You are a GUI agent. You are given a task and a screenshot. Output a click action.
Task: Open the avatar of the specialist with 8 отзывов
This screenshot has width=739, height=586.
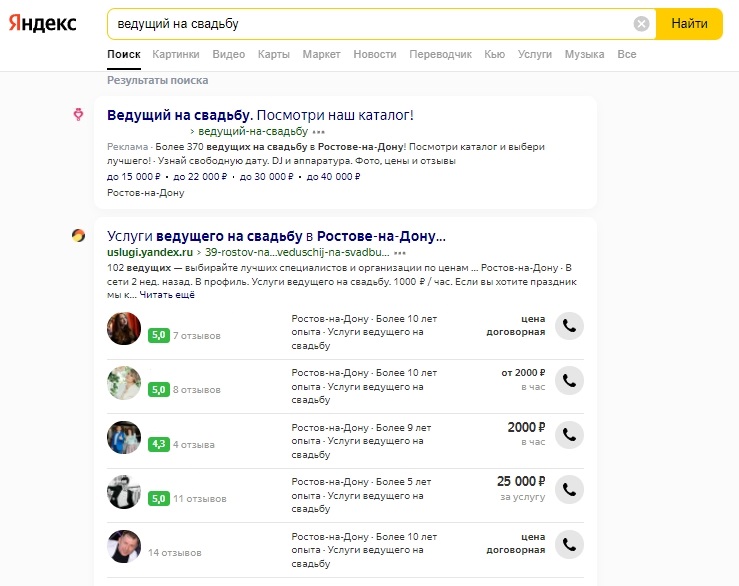point(124,383)
